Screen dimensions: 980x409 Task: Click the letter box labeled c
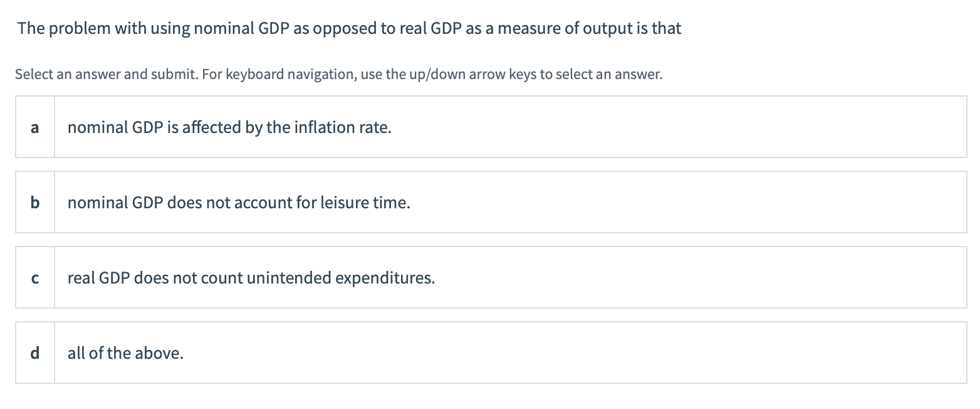pyautogui.click(x=34, y=277)
